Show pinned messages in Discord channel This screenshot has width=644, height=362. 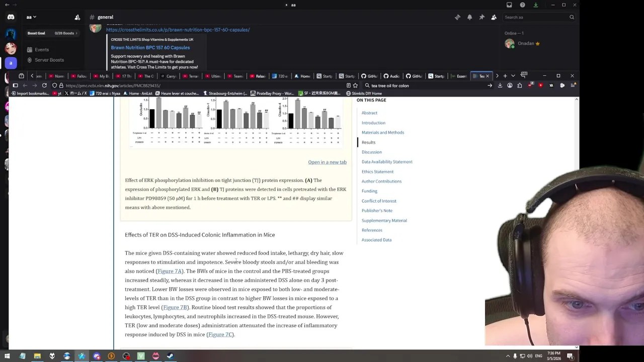pos(481,17)
